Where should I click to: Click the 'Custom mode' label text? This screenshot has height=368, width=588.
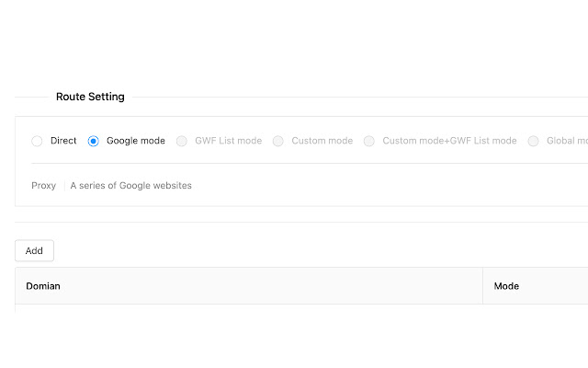coord(322,141)
